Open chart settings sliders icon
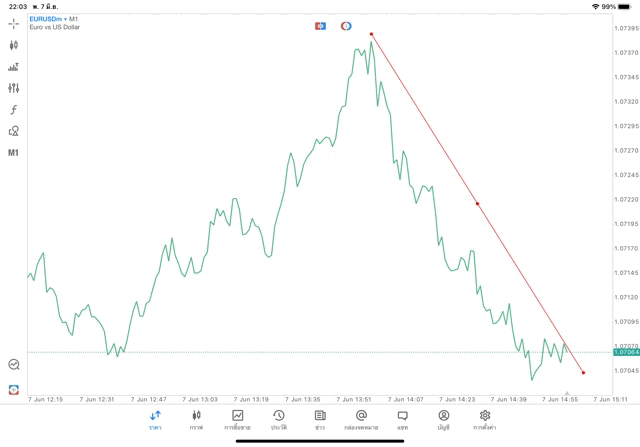This screenshot has height=447, width=640. coord(13,88)
